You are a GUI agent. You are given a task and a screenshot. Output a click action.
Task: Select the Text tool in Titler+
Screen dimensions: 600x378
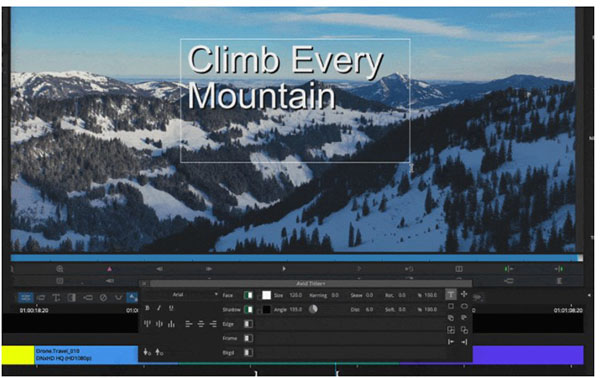(x=451, y=295)
